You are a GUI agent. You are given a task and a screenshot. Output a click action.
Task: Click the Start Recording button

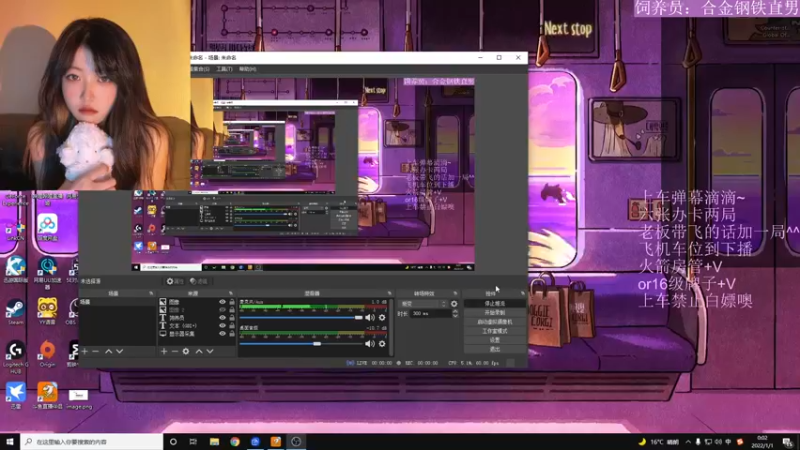pyautogui.click(x=495, y=313)
